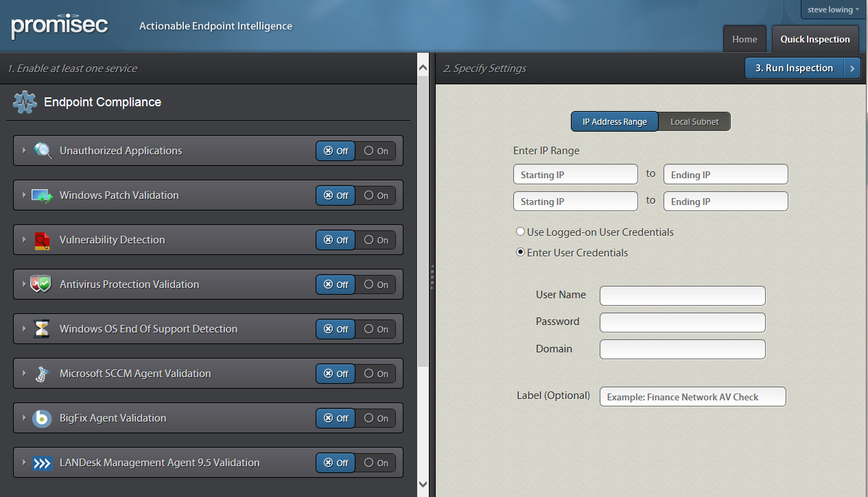
Task: Click the scroll-up arrow of the services list
Action: coord(423,67)
